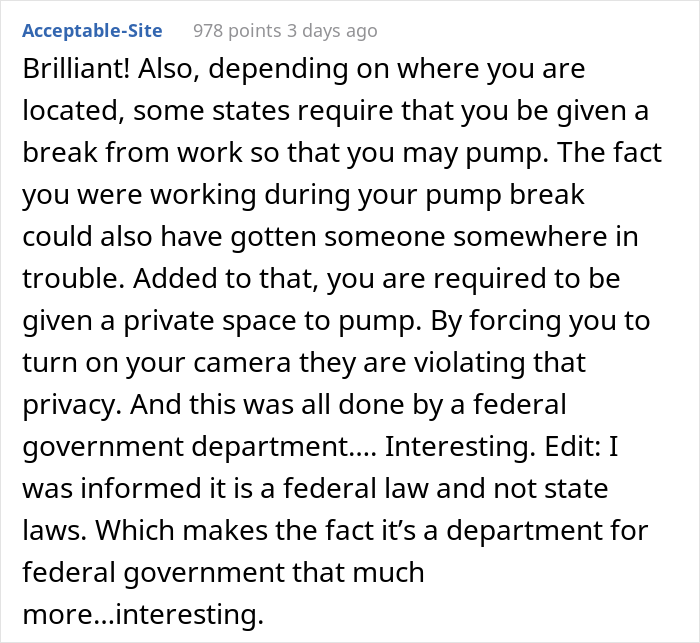The height and width of the screenshot is (643, 700).
Task: Click 'federal government that much' line
Action: click(x=223, y=572)
